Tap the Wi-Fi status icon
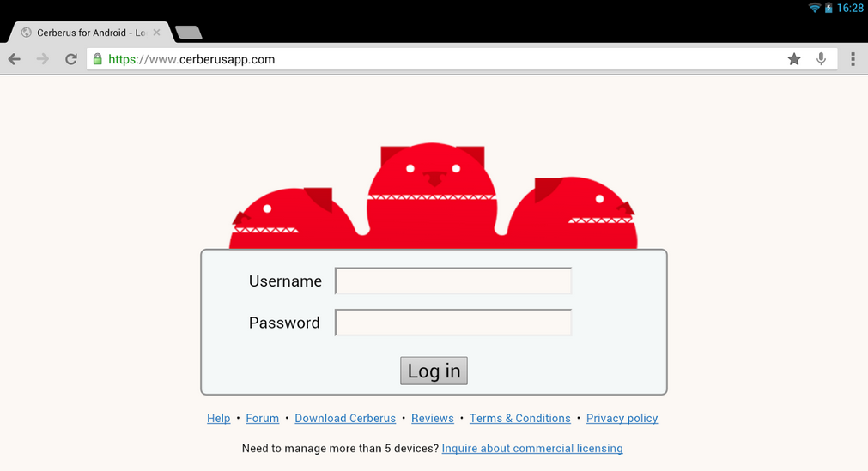Viewport: 868px width, 471px height. (x=814, y=8)
